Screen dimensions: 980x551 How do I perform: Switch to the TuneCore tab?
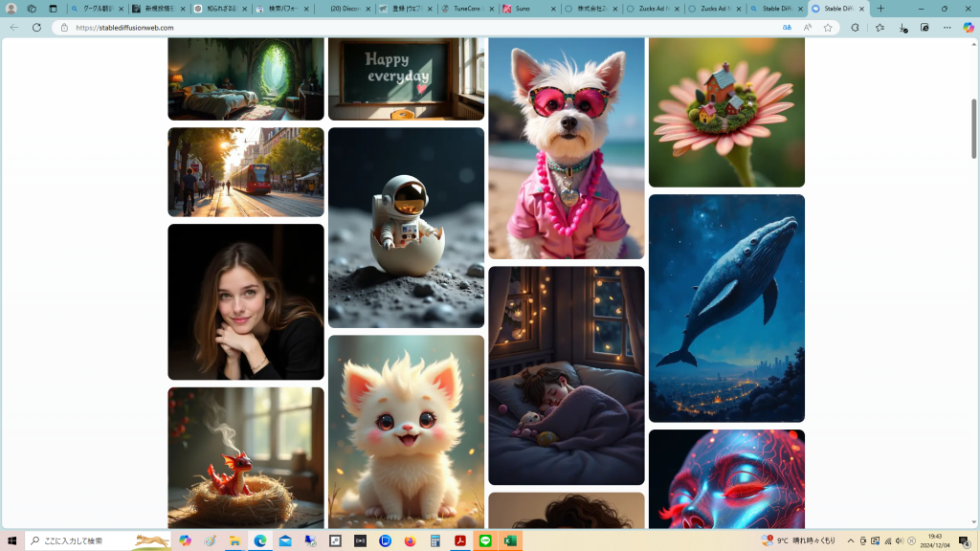pos(468,9)
